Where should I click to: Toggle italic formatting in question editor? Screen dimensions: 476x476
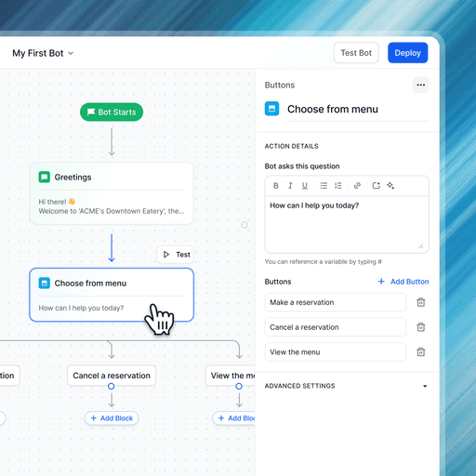coord(290,186)
